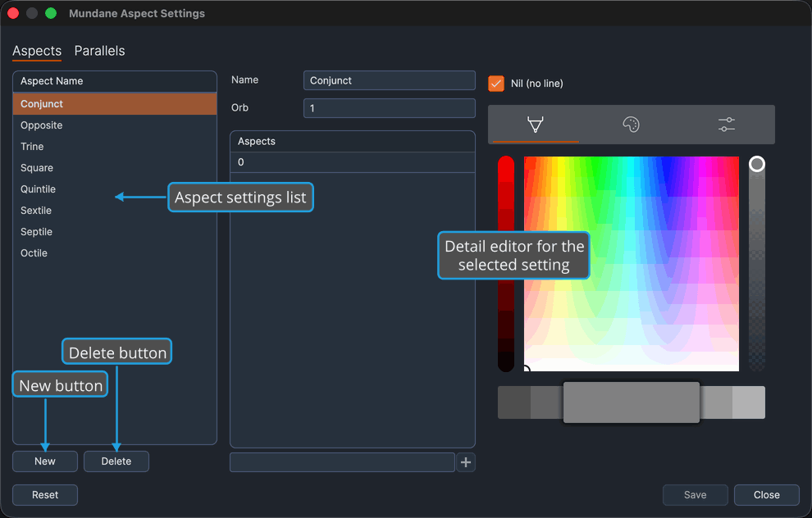Uncheck the Nil (no line) checkbox
Screen dimensions: 812x518
tap(496, 84)
